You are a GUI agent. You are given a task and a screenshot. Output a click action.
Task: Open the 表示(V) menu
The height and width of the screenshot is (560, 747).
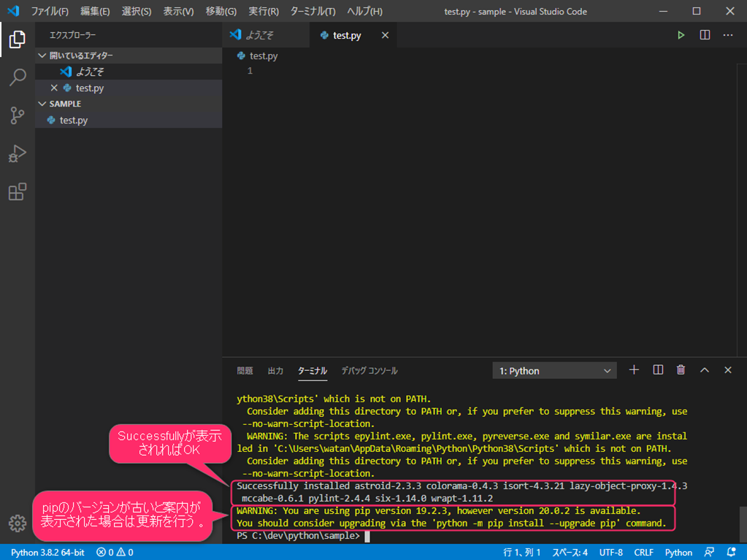(178, 11)
